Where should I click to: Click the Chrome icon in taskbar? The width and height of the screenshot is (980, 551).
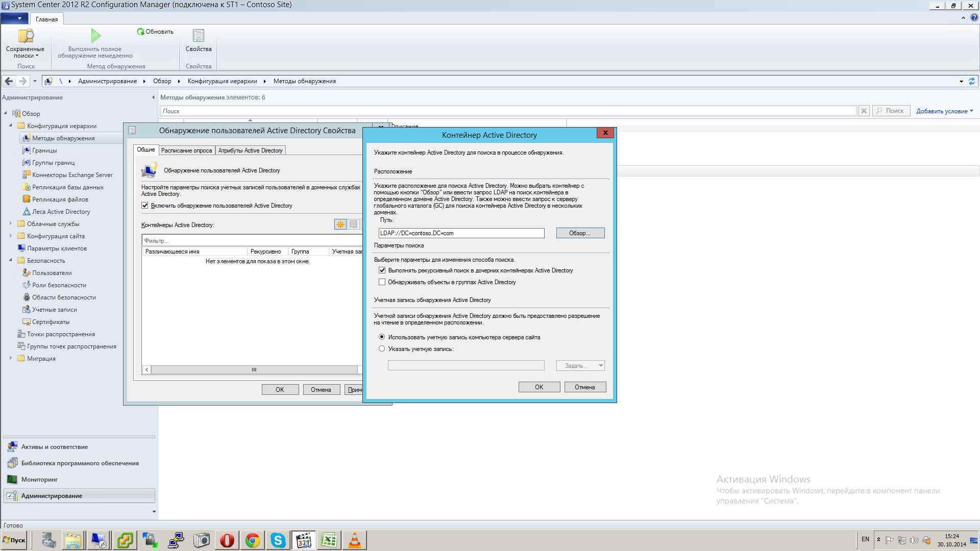pos(253,540)
